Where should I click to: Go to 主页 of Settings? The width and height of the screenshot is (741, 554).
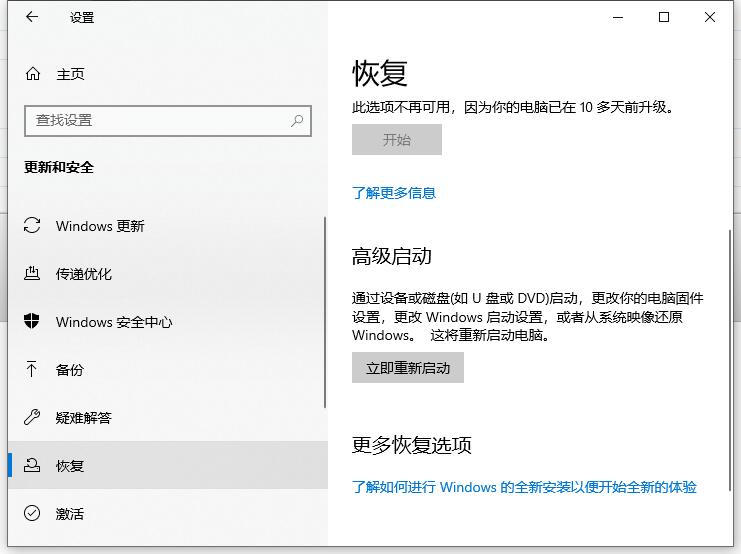[x=168, y=74]
